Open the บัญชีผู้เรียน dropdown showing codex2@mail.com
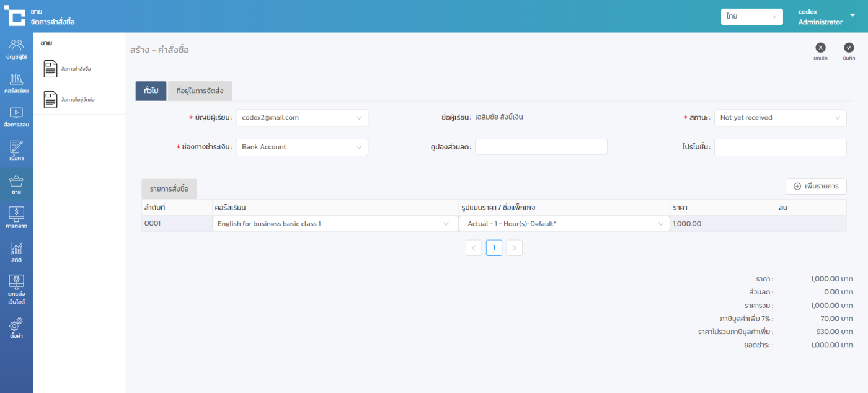The height and width of the screenshot is (393, 868). (302, 118)
